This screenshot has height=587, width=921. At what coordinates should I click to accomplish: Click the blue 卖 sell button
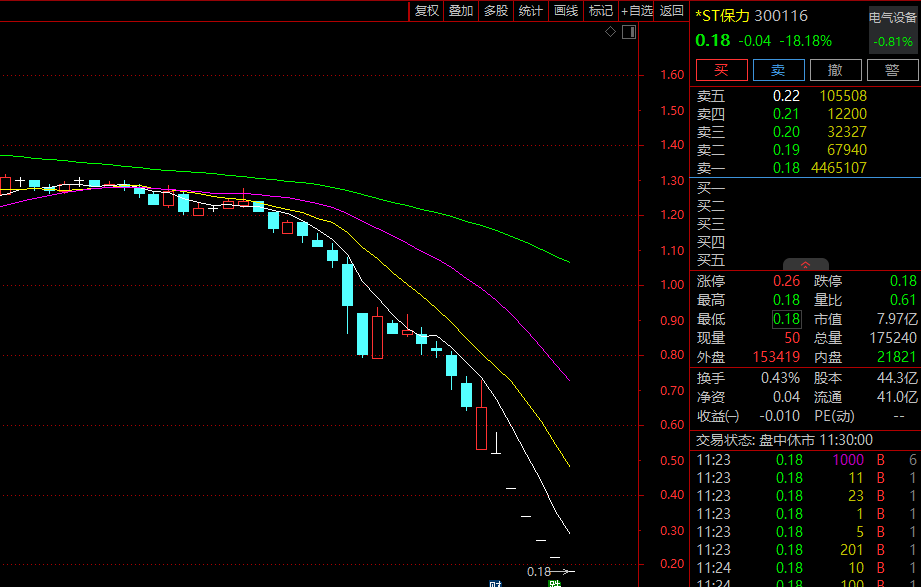pos(777,70)
